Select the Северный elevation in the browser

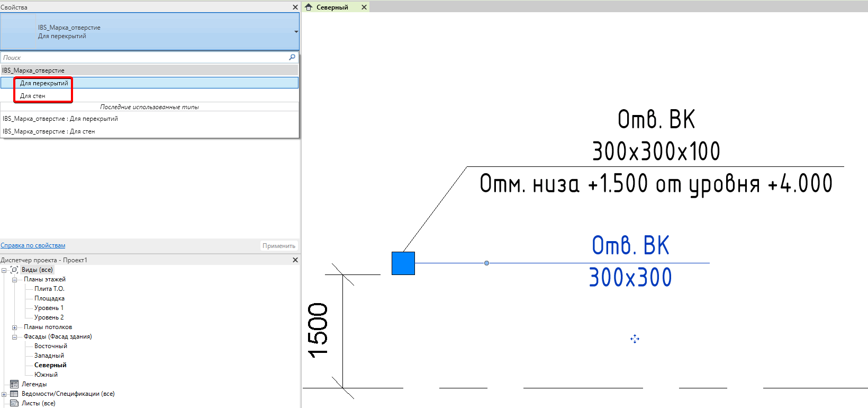point(50,365)
